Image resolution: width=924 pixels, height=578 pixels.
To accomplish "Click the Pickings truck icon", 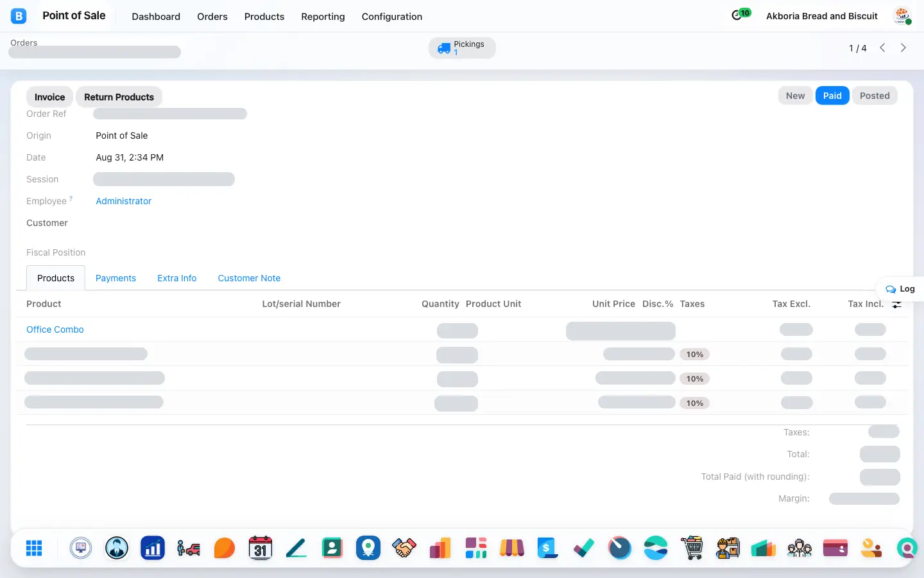I will 444,48.
